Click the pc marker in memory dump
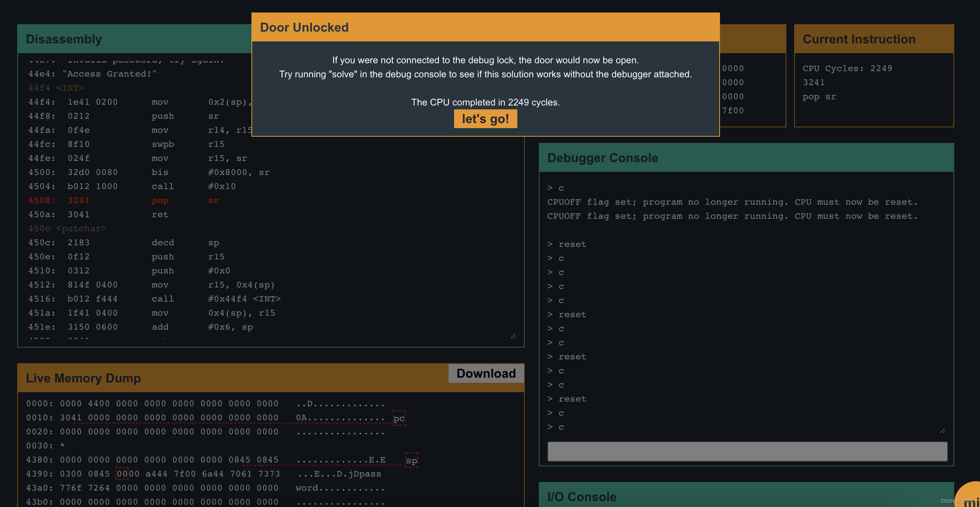The height and width of the screenshot is (507, 980). [399, 418]
